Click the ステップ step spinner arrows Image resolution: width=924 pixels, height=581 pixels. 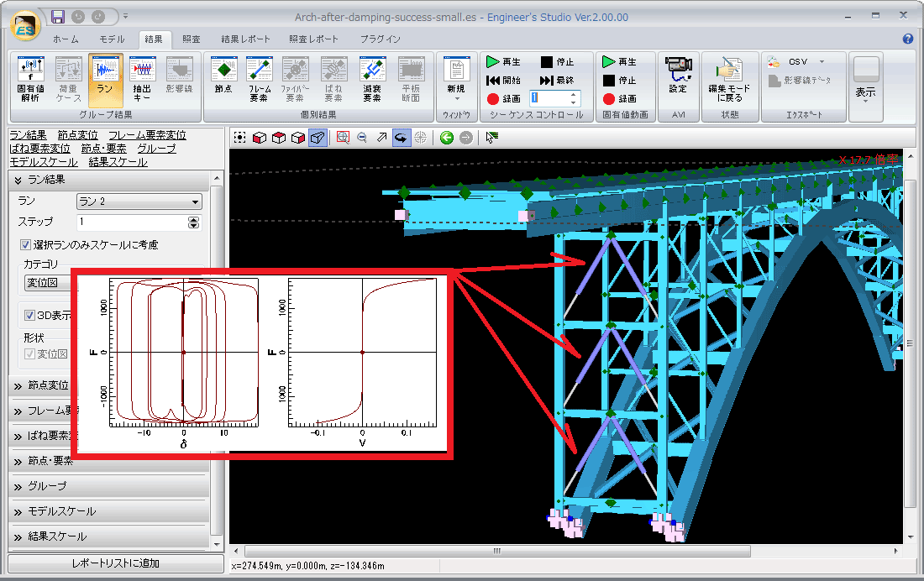(194, 222)
